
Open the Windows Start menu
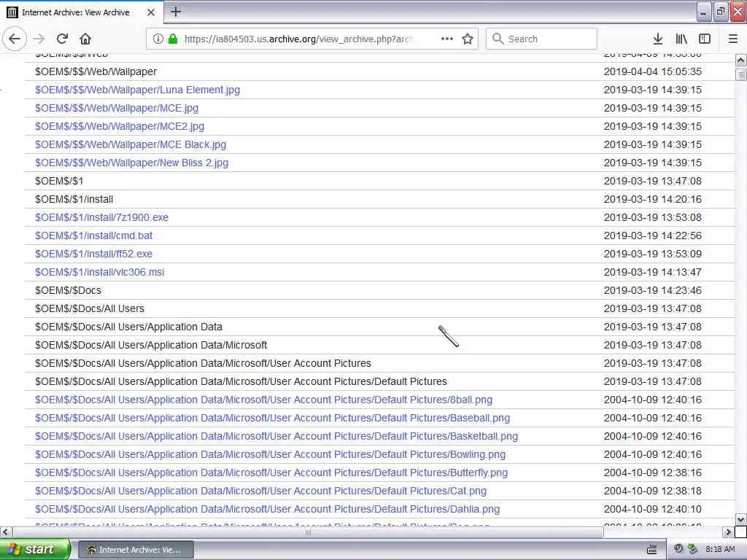pyautogui.click(x=35, y=550)
